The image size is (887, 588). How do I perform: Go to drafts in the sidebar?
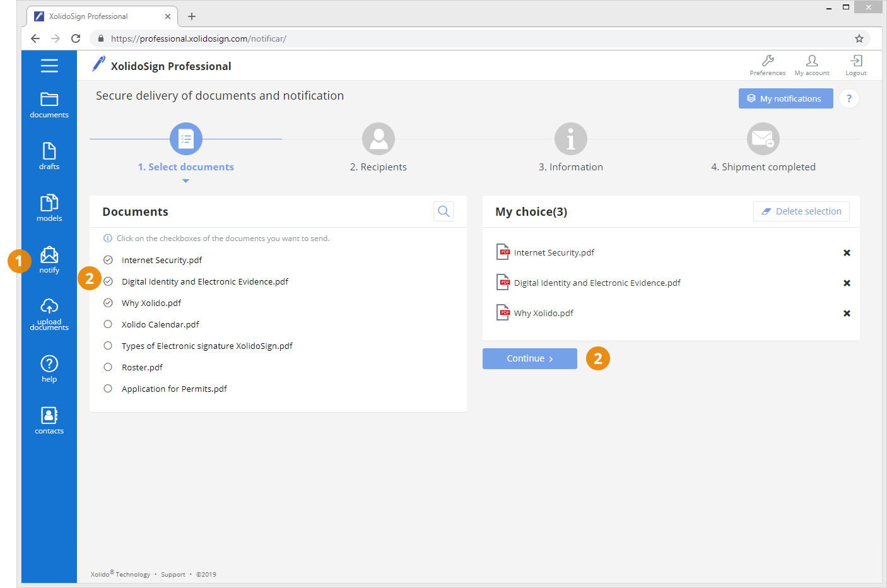point(49,156)
